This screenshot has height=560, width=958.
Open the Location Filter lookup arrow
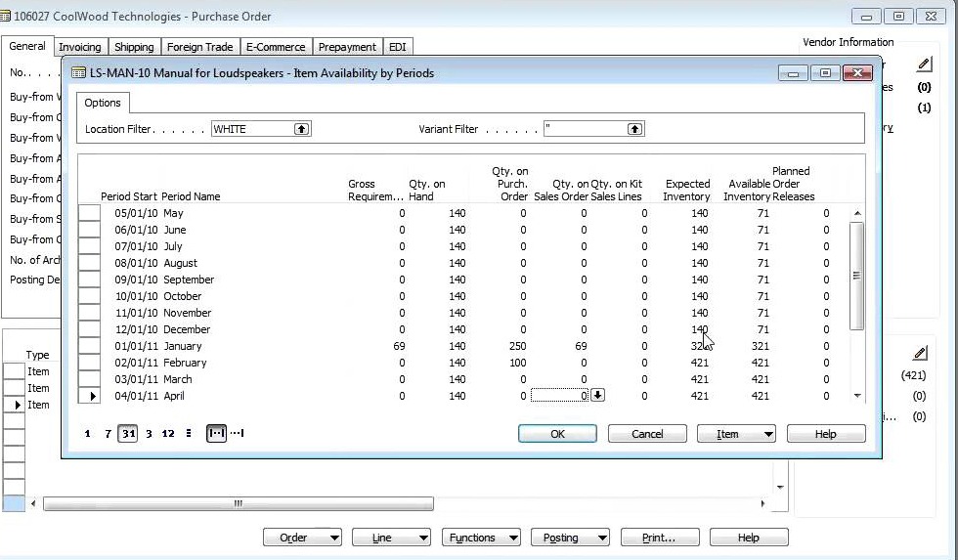pyautogui.click(x=301, y=129)
